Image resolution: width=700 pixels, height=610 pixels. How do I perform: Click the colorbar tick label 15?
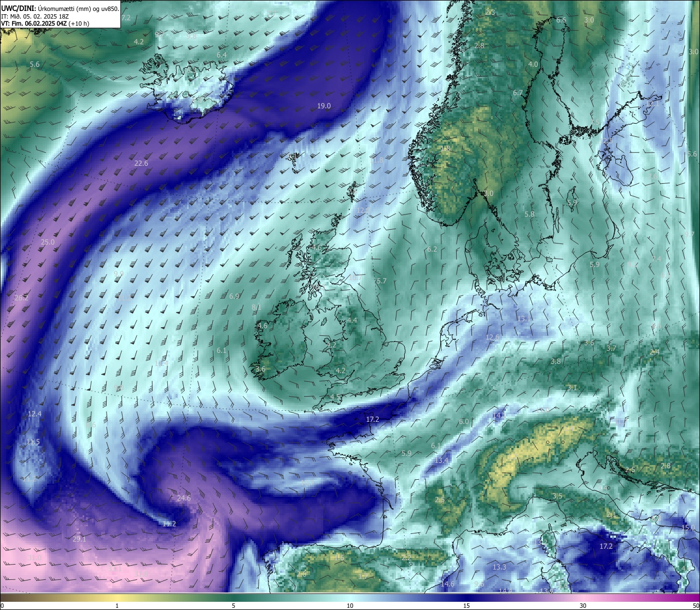pos(466,605)
